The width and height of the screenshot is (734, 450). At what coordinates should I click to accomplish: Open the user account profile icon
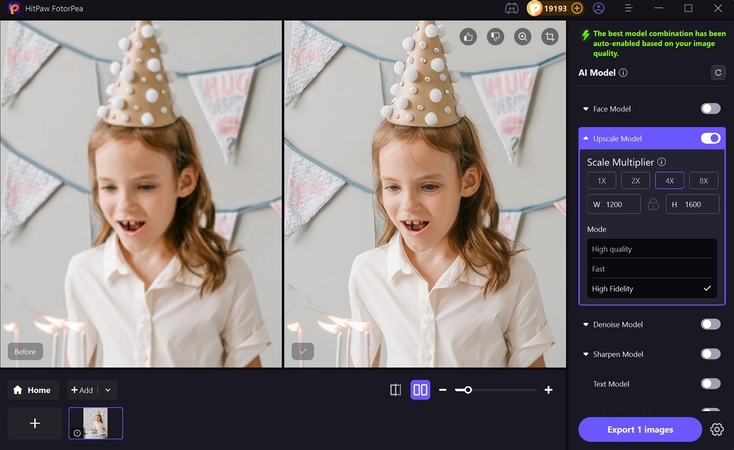[599, 8]
